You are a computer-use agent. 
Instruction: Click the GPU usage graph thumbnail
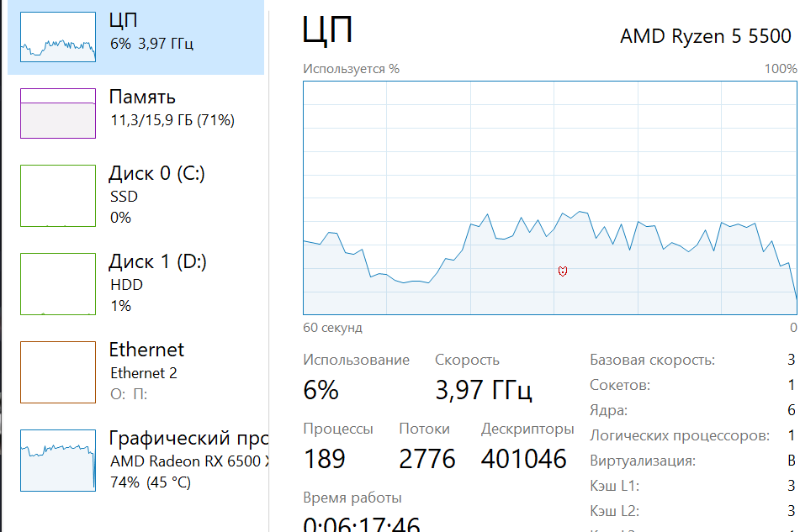[58, 461]
